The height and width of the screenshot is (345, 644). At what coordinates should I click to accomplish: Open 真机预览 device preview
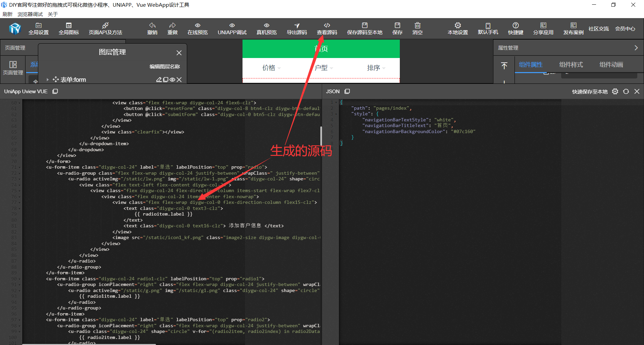coord(267,29)
